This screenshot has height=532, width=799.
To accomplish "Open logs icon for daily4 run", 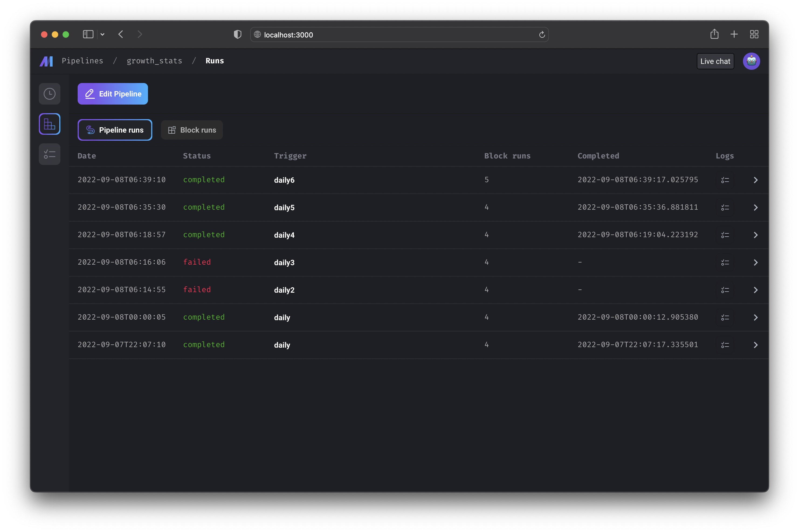I will coord(725,235).
